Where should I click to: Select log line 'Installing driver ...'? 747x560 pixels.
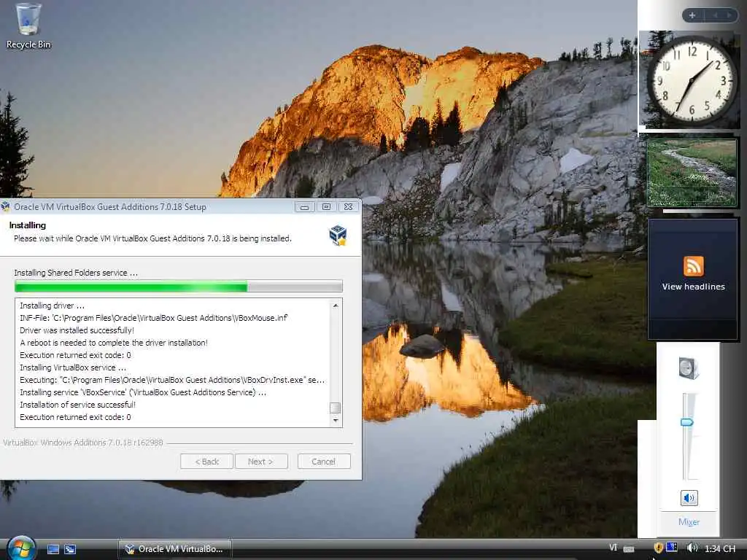pyautogui.click(x=52, y=306)
